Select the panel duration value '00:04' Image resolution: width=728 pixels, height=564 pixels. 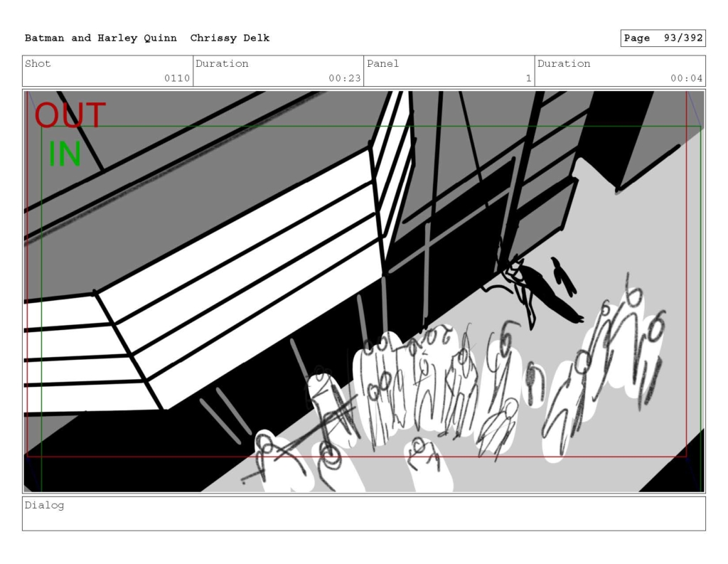(x=686, y=78)
